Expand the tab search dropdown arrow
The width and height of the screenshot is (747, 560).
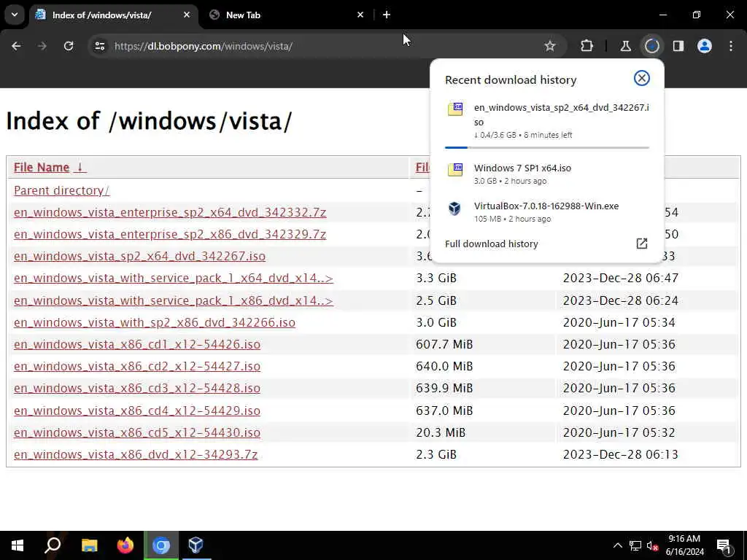[15, 15]
